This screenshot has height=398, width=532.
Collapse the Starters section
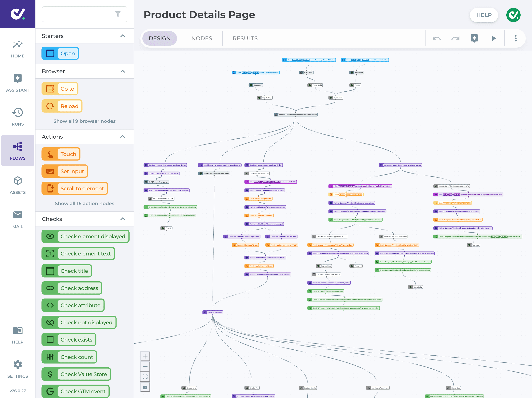click(x=123, y=36)
